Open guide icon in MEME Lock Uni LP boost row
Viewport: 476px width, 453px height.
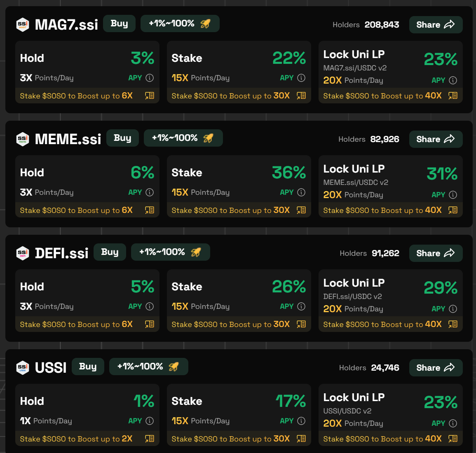click(453, 210)
